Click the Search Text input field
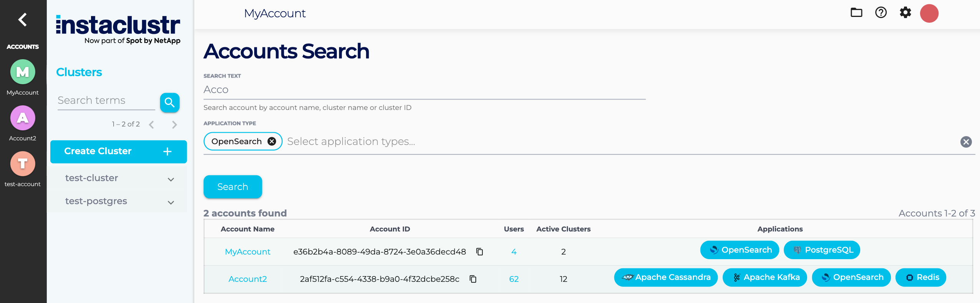This screenshot has height=303, width=980. click(424, 90)
